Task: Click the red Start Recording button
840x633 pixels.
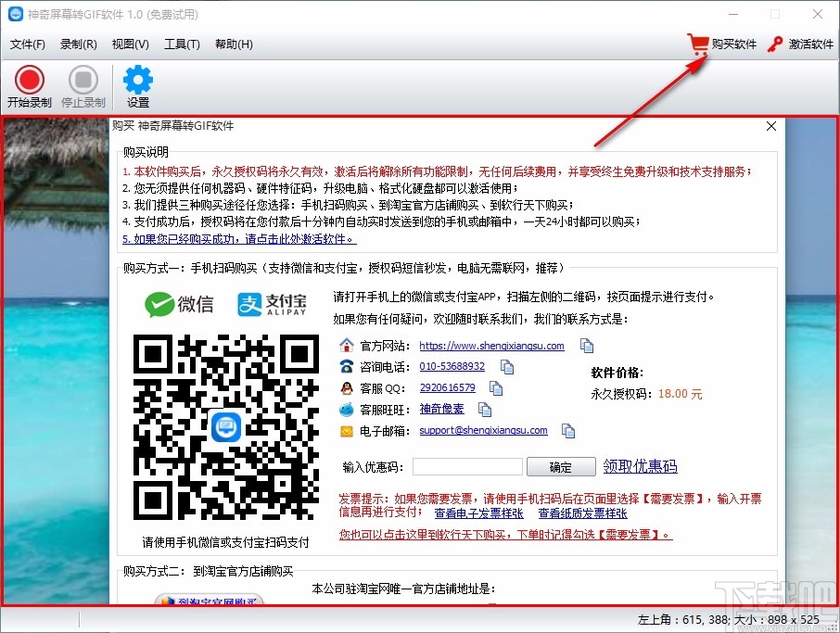Action: pyautogui.click(x=29, y=86)
